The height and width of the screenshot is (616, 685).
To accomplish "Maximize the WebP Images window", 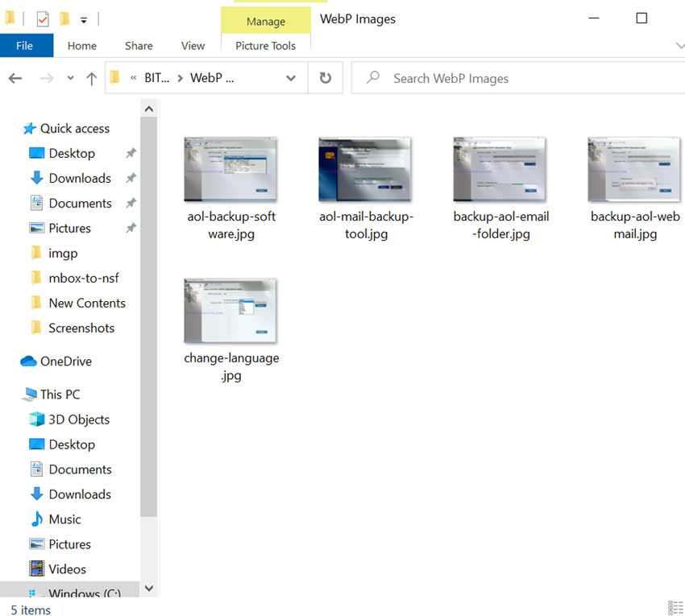I will click(641, 19).
